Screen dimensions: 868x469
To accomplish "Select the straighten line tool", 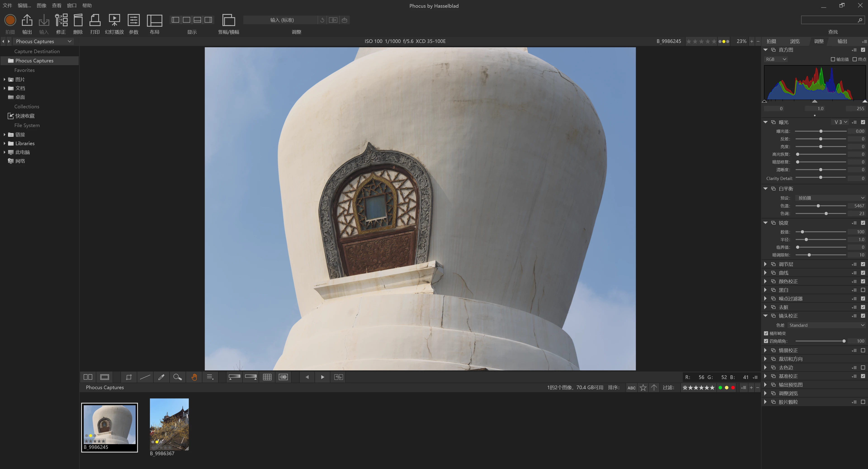I will [145, 377].
